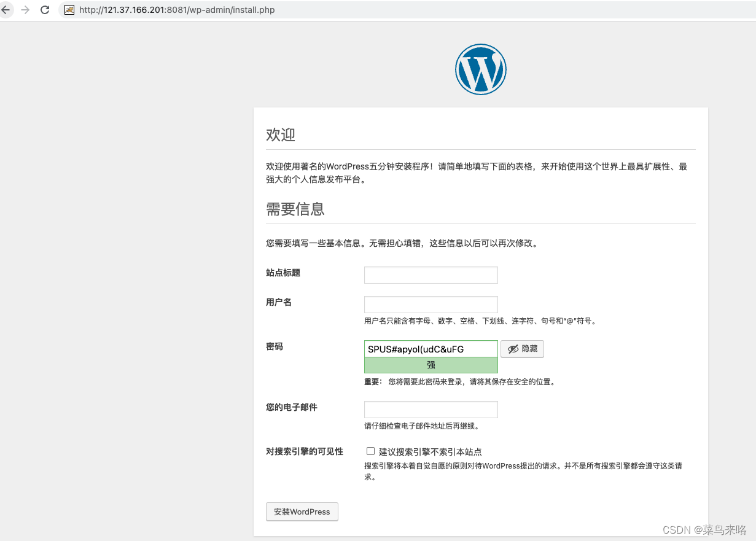Click the browser back arrow
This screenshot has width=756, height=541.
[x=6, y=10]
